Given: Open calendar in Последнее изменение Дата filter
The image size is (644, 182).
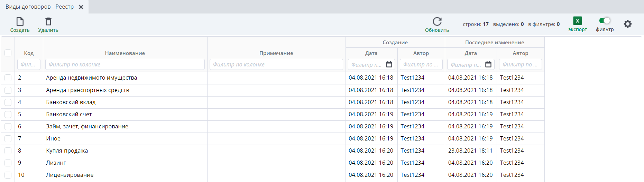Looking at the screenshot, I should click(x=488, y=64).
